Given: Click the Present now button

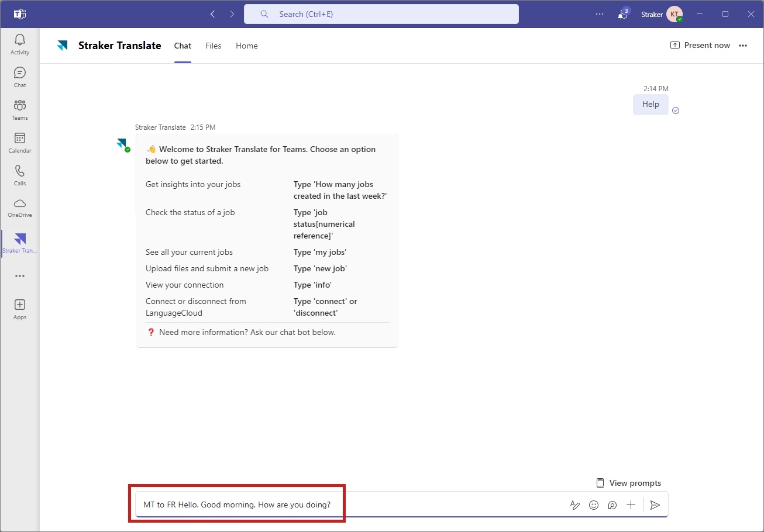Looking at the screenshot, I should tap(700, 46).
